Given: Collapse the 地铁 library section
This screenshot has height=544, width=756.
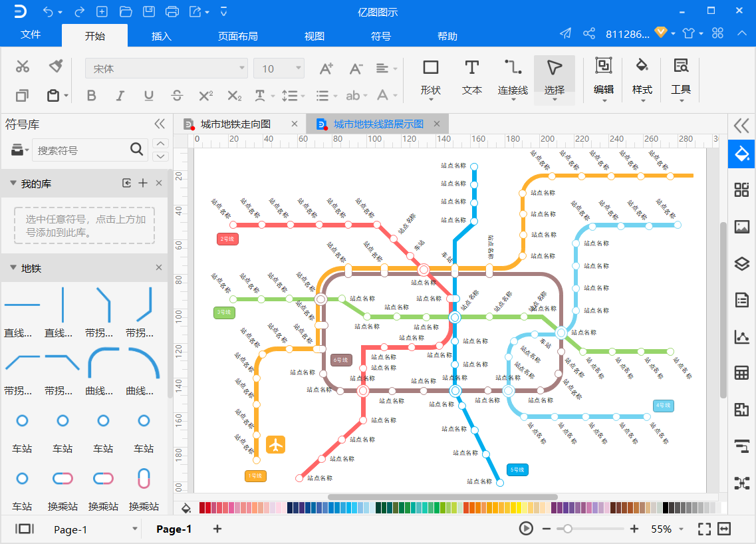Looking at the screenshot, I should click(13, 267).
